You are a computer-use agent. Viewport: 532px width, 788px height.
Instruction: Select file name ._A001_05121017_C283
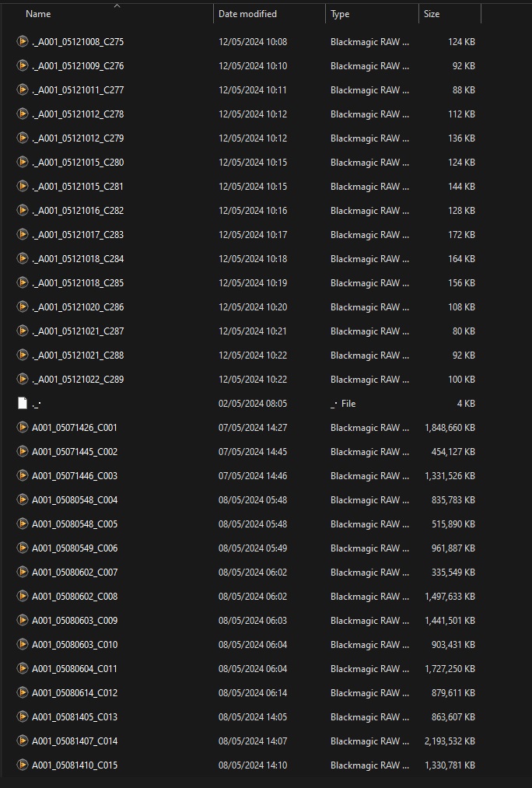78,235
